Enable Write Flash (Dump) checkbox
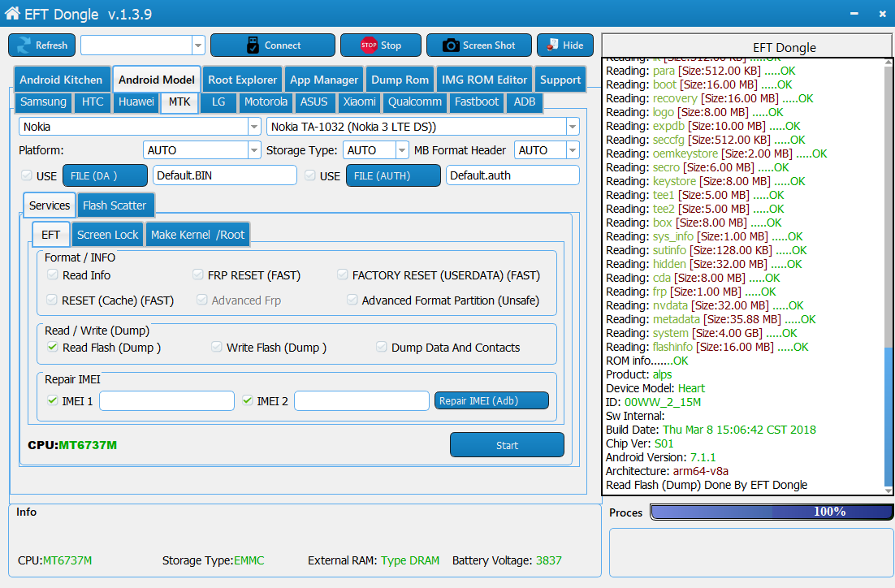The width and height of the screenshot is (895, 588). coord(216,347)
